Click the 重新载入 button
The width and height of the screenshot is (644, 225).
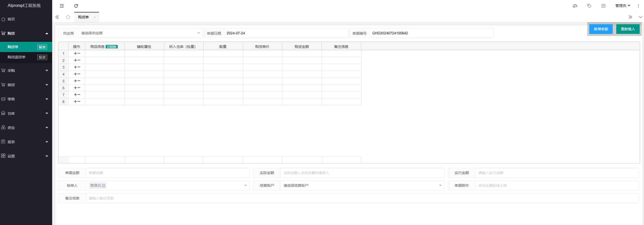coord(628,29)
